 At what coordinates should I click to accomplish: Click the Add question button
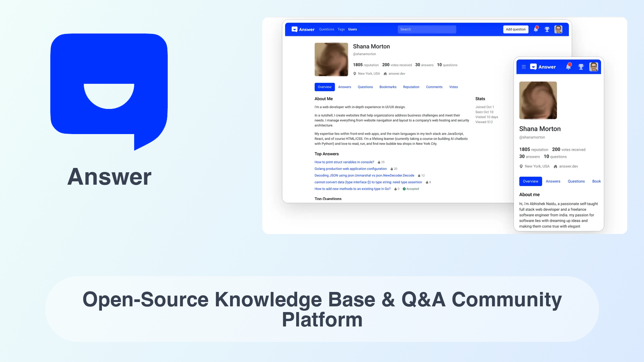[x=515, y=29]
